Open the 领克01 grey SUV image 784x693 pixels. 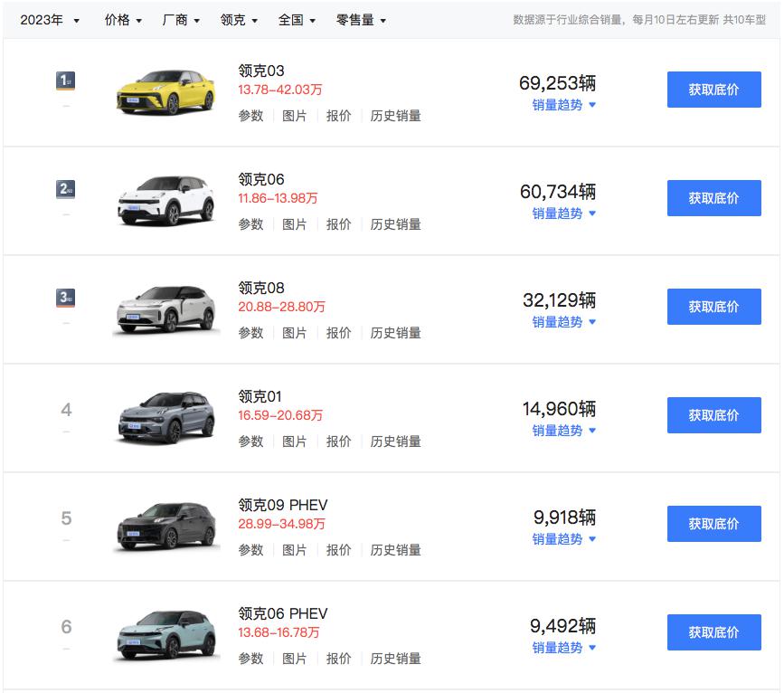click(166, 417)
